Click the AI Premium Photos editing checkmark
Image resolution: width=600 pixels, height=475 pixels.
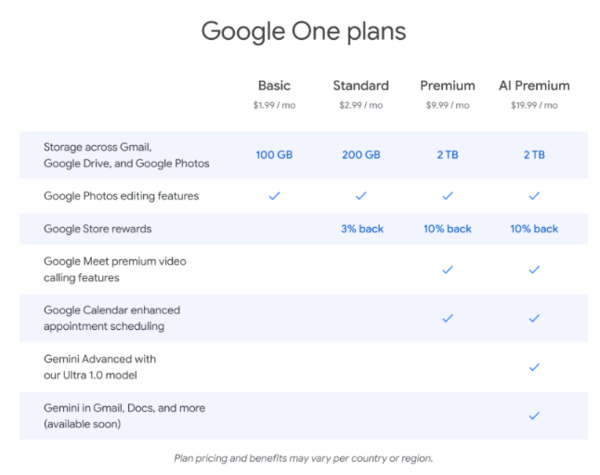tap(534, 196)
